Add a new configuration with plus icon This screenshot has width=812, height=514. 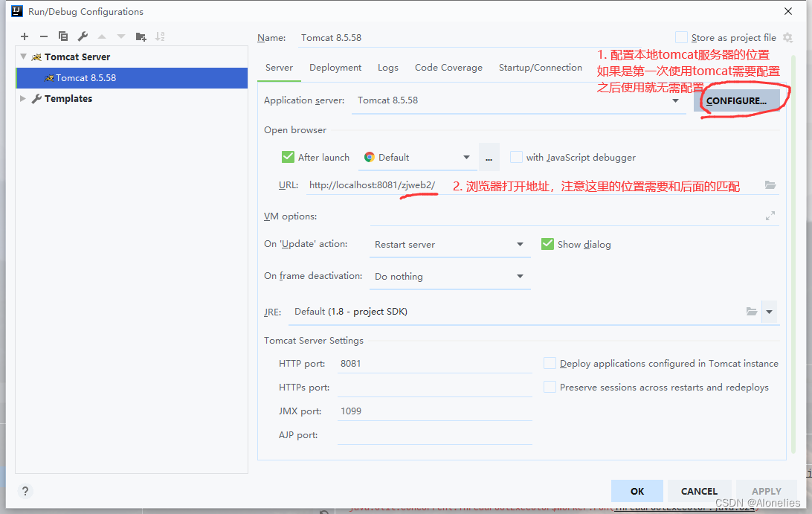(25, 36)
